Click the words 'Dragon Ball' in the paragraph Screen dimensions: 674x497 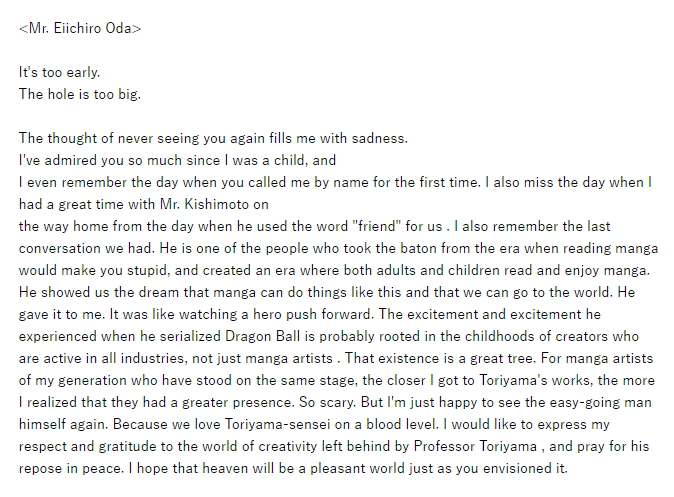click(262, 336)
